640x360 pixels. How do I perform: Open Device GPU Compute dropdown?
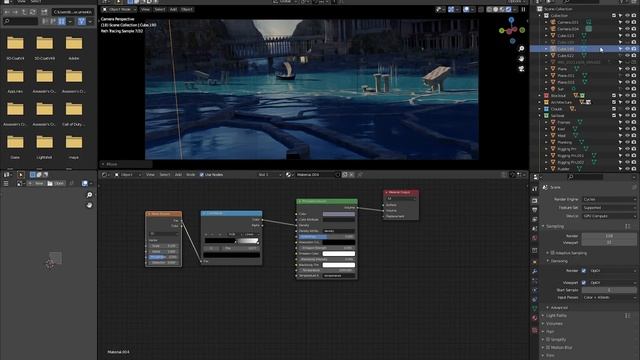pyautogui.click(x=609, y=216)
